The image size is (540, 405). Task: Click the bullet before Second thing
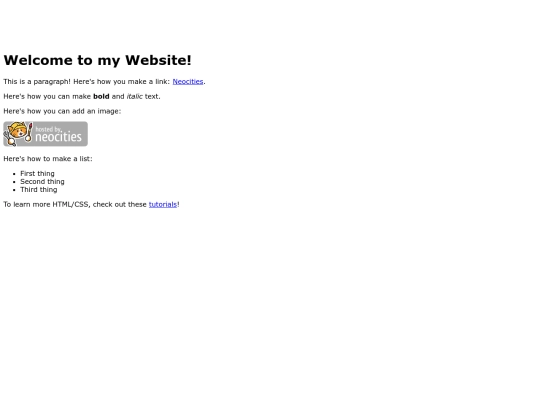click(x=14, y=182)
